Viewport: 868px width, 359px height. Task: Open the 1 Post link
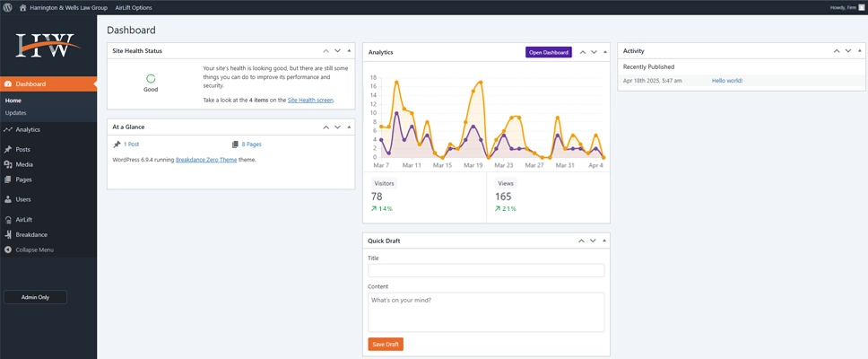(131, 144)
